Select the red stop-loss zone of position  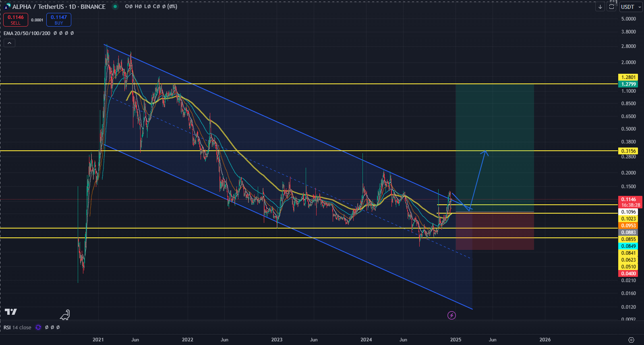pos(495,231)
